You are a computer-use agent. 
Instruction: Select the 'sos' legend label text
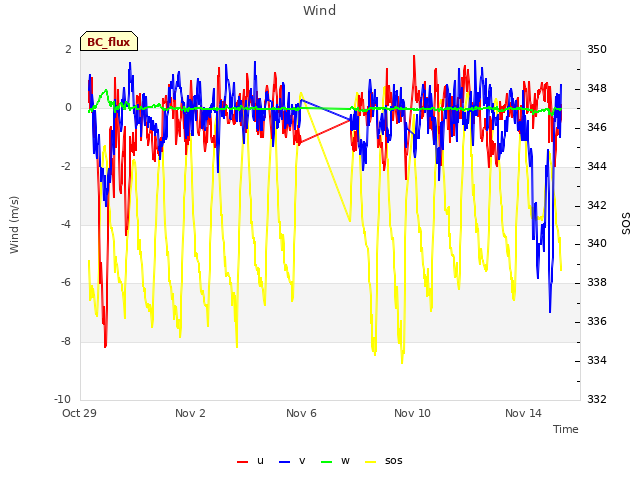[x=393, y=461]
